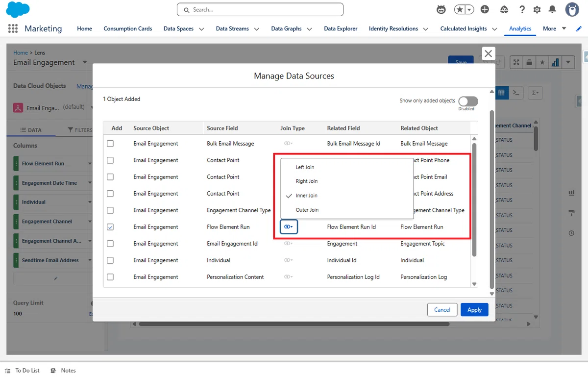Open Global Actions plus icon
588x377 pixels.
coord(485,9)
